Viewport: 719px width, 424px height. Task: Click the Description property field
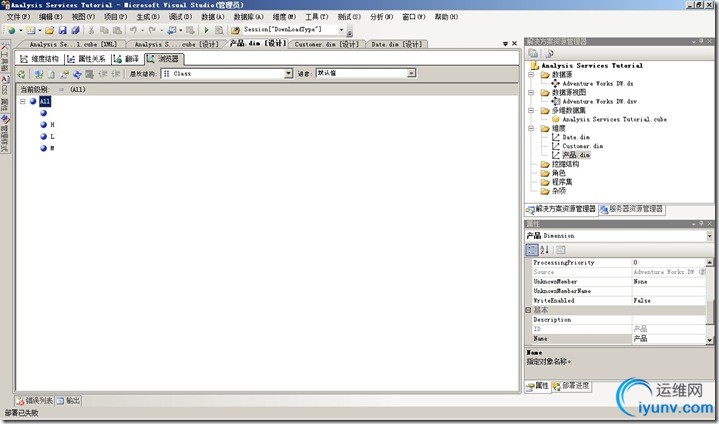point(669,319)
